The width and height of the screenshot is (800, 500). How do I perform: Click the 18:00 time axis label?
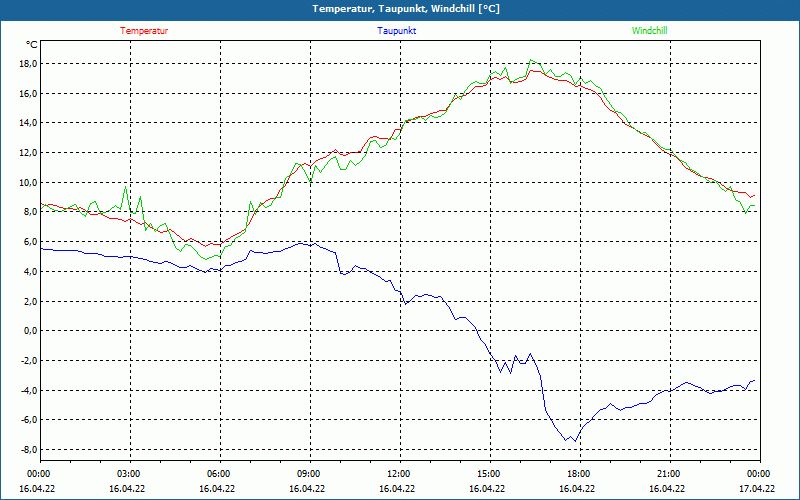coord(578,473)
